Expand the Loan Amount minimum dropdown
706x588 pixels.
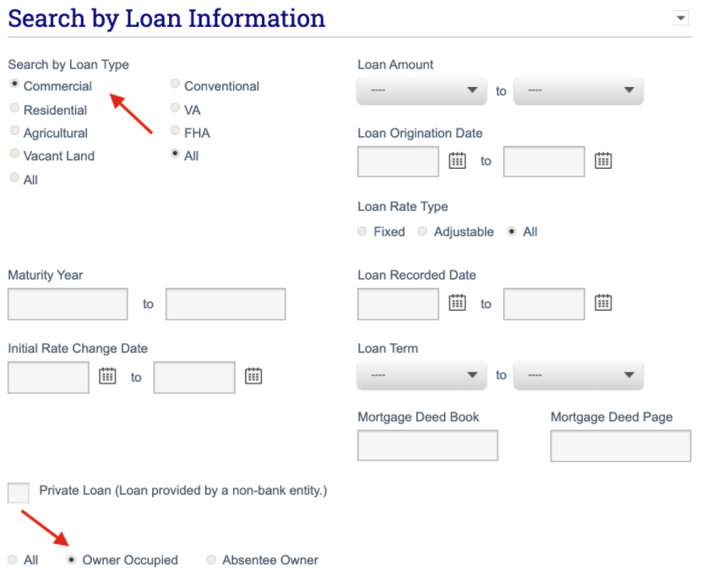click(x=421, y=90)
